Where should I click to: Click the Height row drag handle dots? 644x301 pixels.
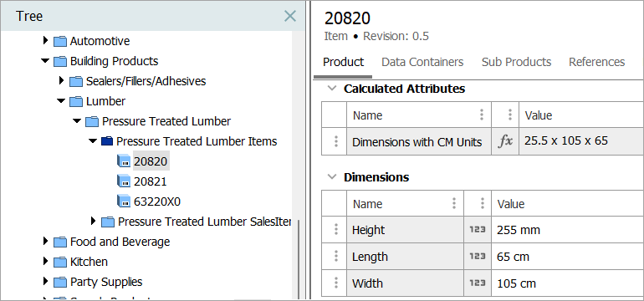click(x=336, y=230)
